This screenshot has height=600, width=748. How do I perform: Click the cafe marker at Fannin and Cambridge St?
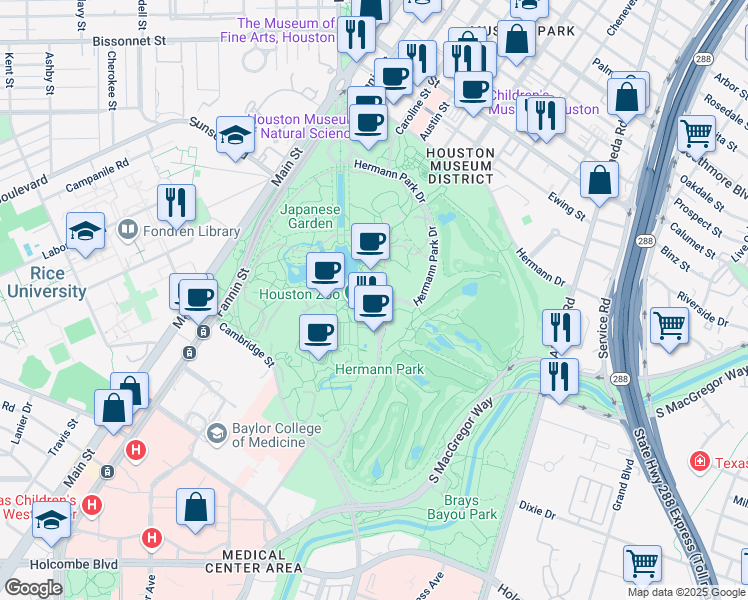[x=198, y=299]
